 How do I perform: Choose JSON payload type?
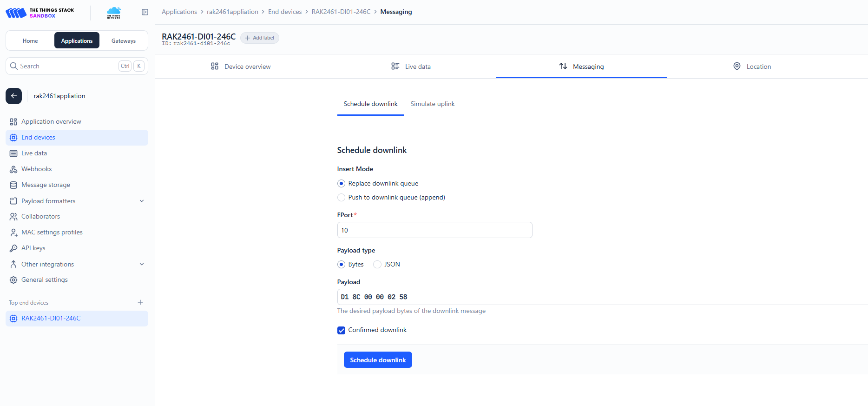tap(377, 265)
